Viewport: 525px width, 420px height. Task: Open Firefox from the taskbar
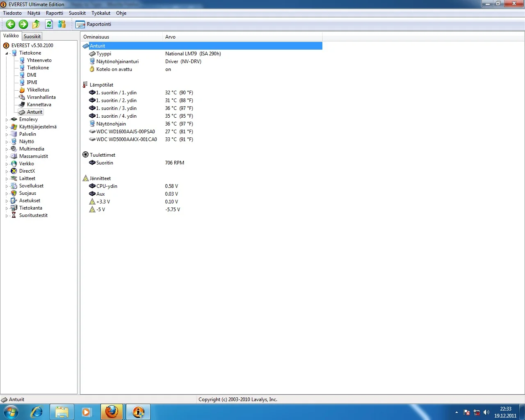112,412
